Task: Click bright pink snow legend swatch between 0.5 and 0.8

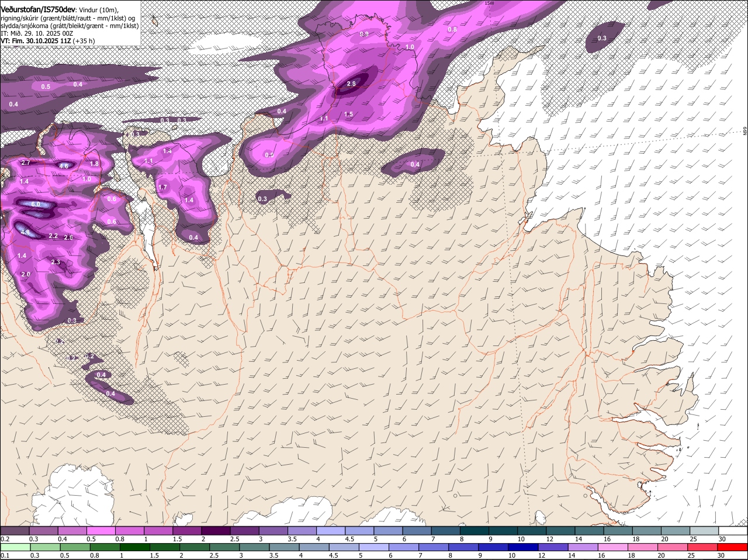Action: pyautogui.click(x=101, y=530)
